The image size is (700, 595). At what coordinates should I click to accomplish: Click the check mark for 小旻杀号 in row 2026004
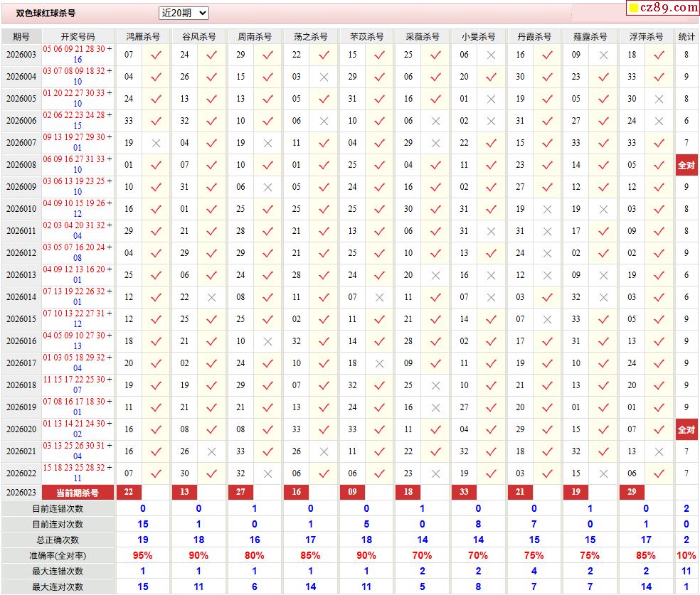(x=491, y=77)
